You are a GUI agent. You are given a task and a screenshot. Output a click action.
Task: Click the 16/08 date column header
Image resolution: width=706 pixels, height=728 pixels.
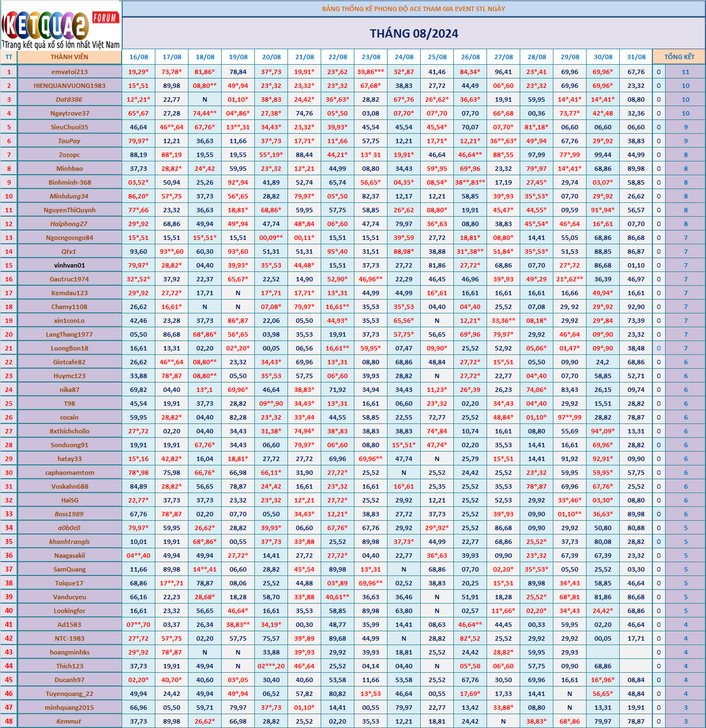click(139, 57)
